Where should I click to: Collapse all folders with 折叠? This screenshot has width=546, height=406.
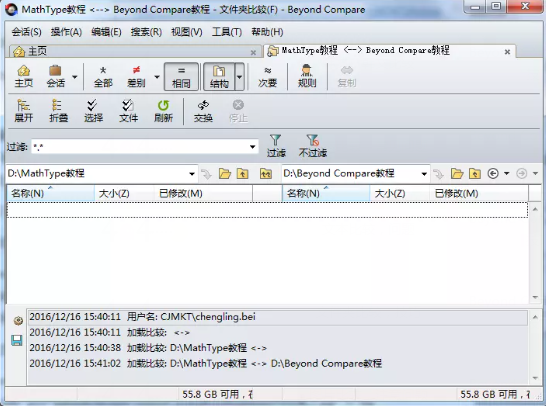click(58, 111)
